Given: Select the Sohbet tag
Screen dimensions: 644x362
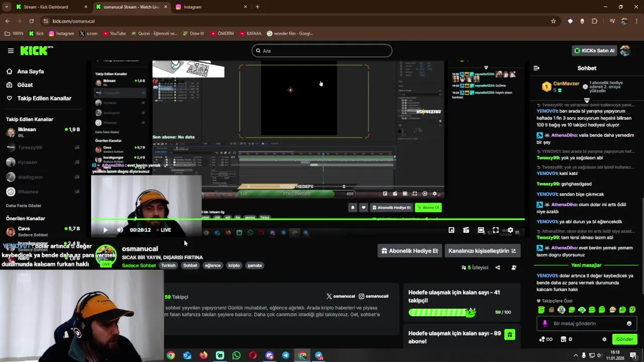Looking at the screenshot, I should click(190, 265).
